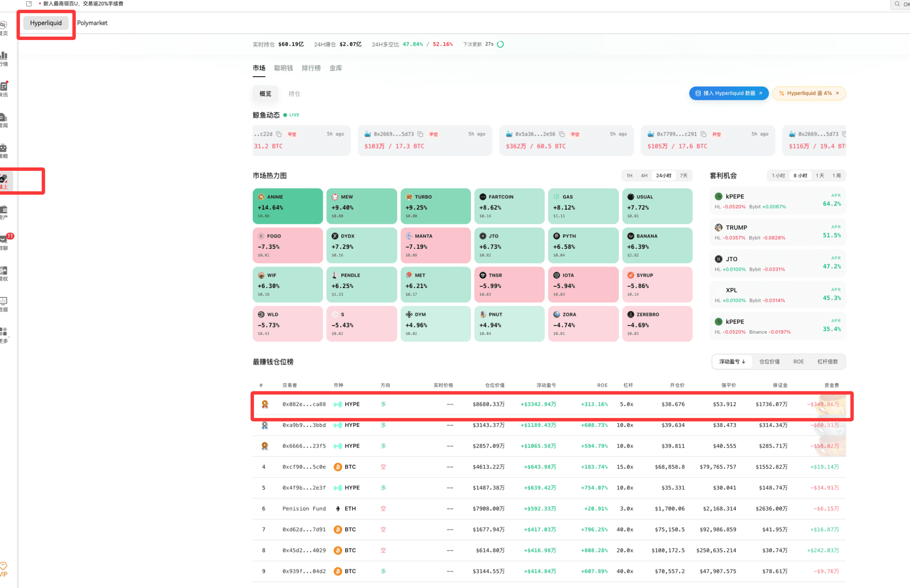
Task: Open the JTO arbitrage card with 47.2% APR
Action: click(x=778, y=264)
